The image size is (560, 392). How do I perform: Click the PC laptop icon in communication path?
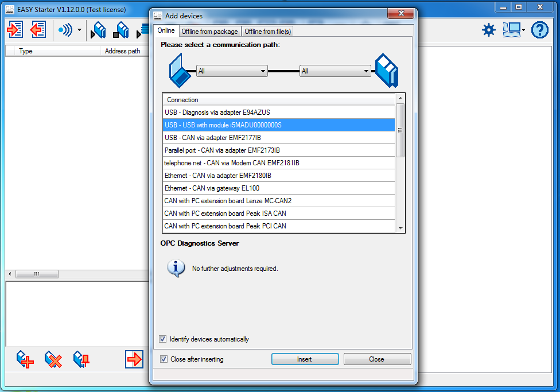click(x=180, y=71)
